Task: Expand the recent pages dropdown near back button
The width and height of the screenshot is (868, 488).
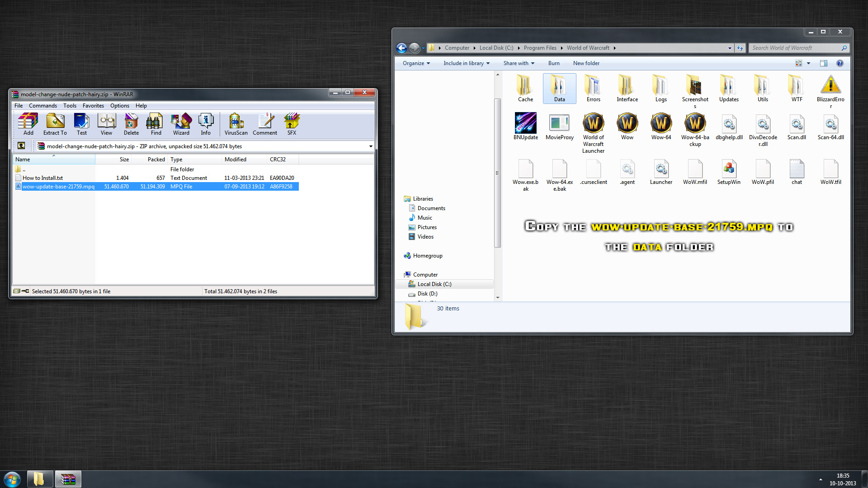Action: point(423,48)
